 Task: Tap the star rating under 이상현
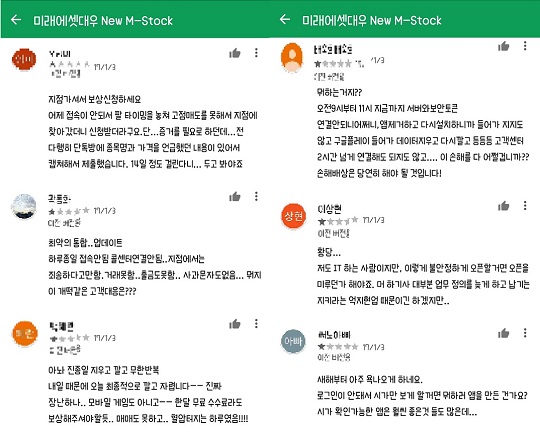[338, 220]
